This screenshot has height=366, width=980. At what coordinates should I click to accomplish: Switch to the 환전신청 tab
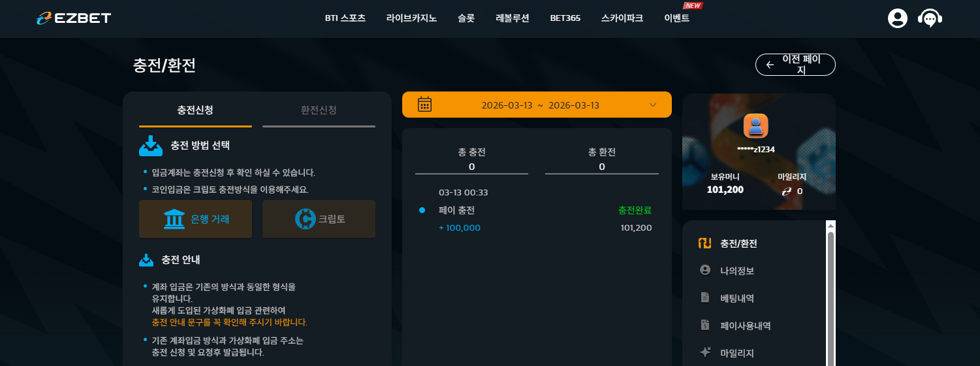(319, 110)
